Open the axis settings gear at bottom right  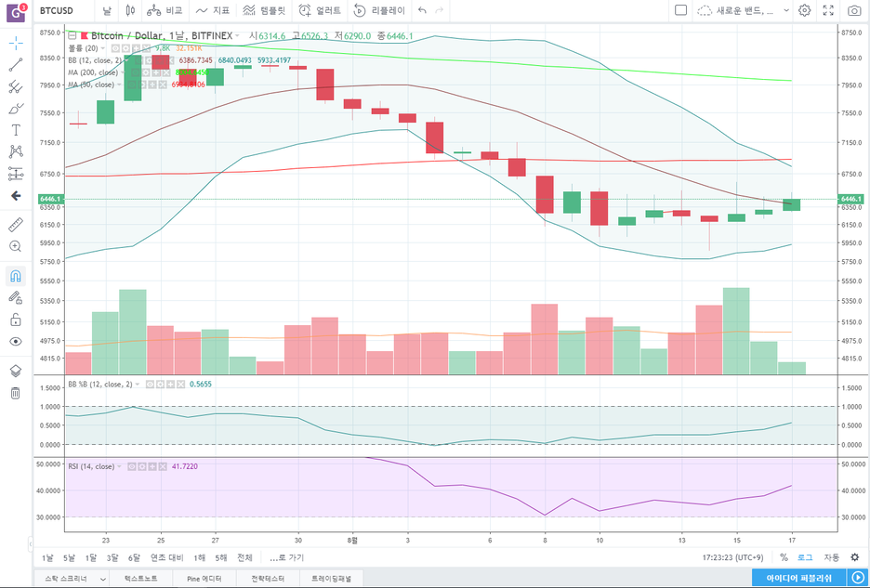coord(854,557)
